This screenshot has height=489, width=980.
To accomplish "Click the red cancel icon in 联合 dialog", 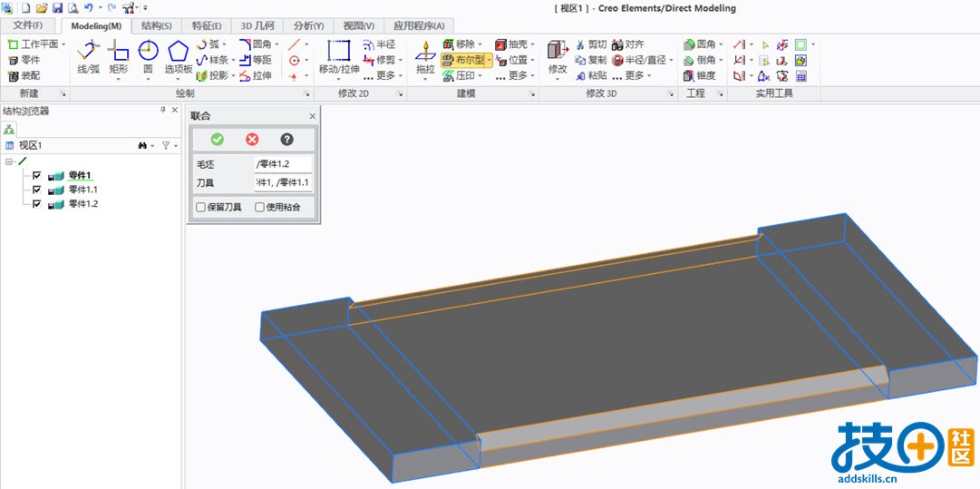I will pos(252,139).
